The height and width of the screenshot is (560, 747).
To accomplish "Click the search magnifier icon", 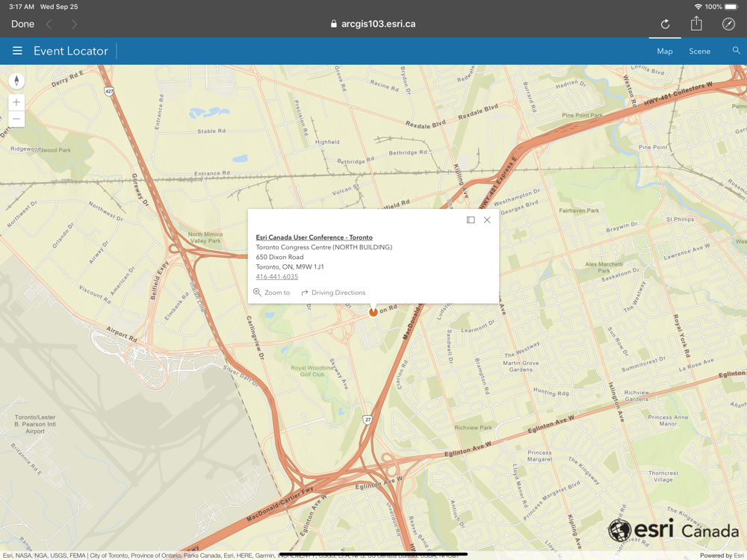I will coord(736,51).
